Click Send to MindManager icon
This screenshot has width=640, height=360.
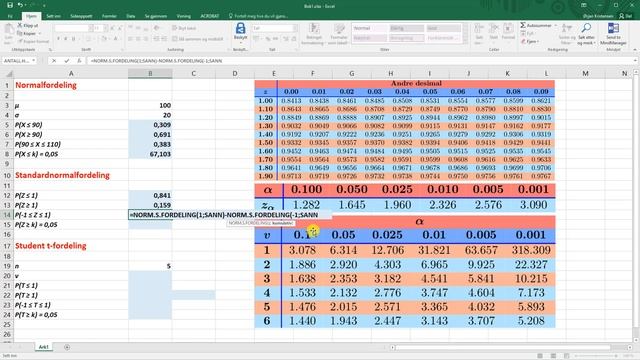(613, 28)
